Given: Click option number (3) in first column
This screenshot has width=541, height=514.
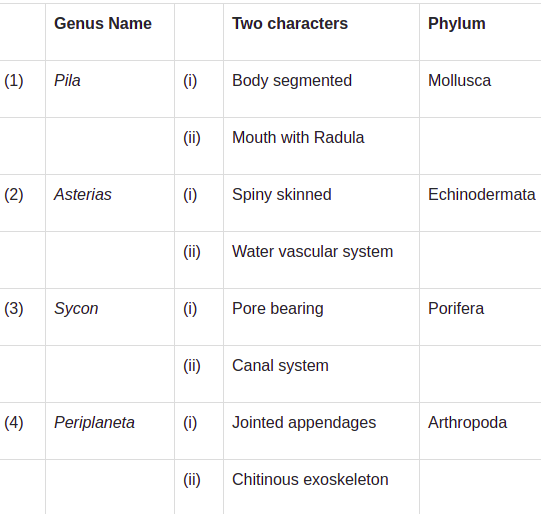Looking at the screenshot, I should pos(14,309).
